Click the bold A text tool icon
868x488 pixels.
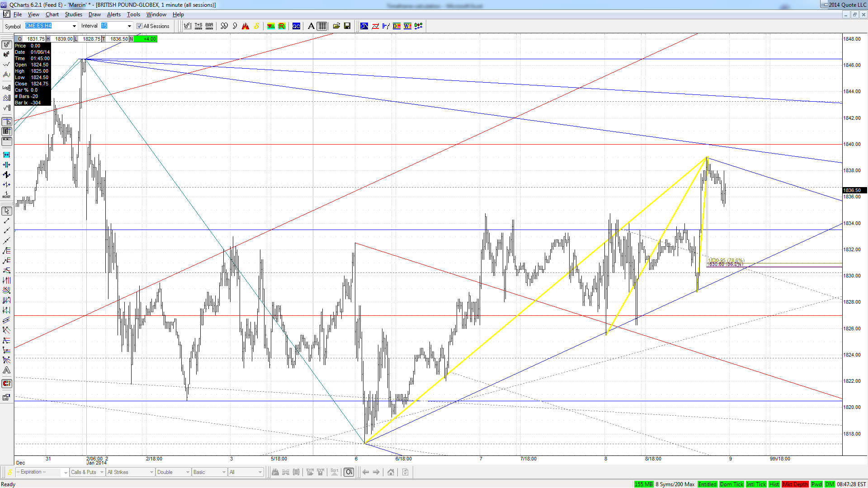pyautogui.click(x=311, y=26)
